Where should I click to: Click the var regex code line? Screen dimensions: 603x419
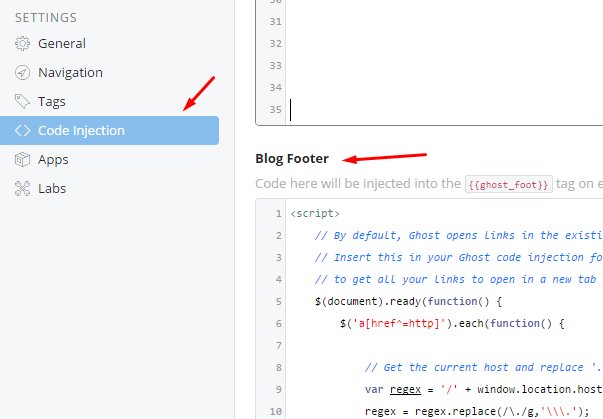(484, 389)
